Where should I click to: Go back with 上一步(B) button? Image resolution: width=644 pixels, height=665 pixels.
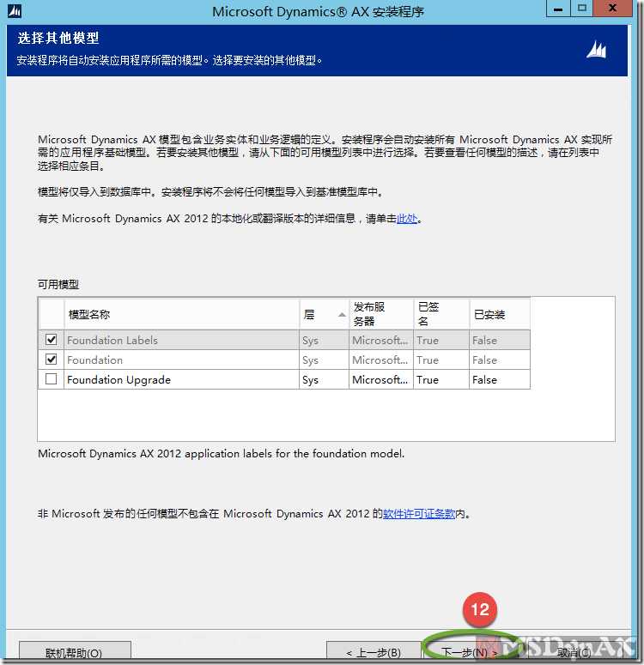(374, 652)
